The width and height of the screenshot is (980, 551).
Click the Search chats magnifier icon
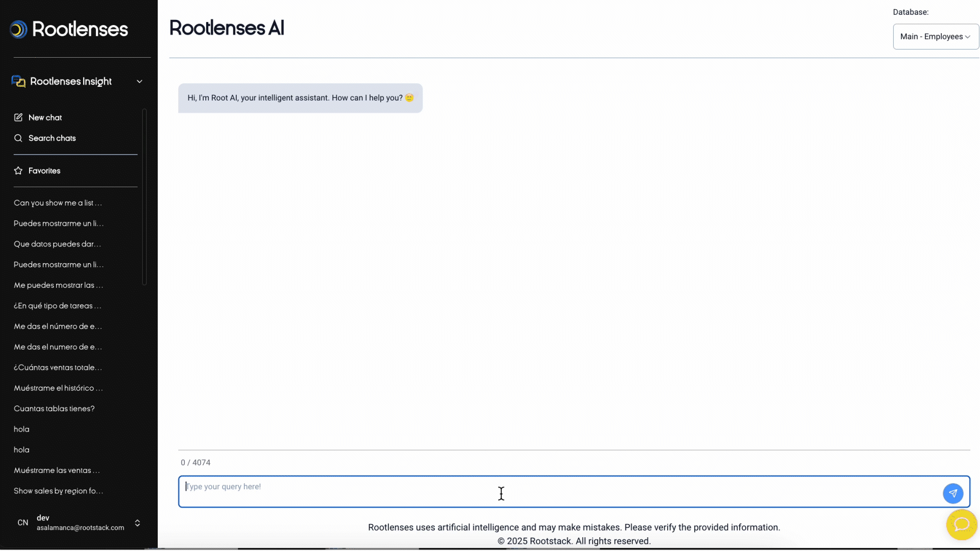pyautogui.click(x=18, y=138)
